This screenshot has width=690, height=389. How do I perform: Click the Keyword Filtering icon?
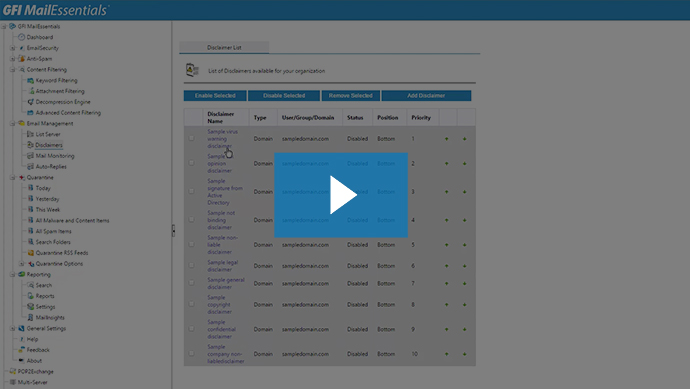coord(30,80)
